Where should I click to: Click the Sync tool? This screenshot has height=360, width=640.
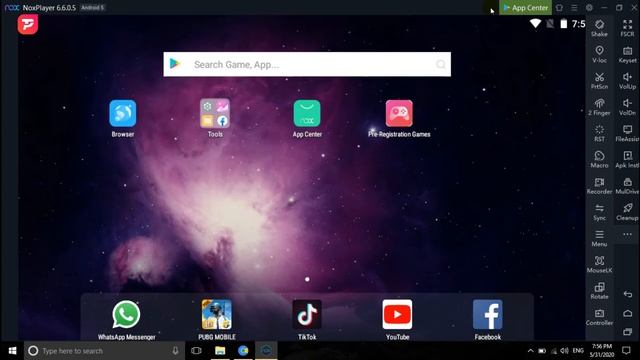tap(599, 212)
